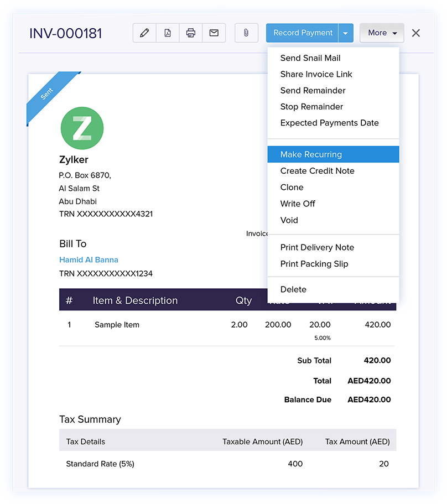The height and width of the screenshot is (504, 447).
Task: Click the Record Payment button
Action: pos(302,33)
